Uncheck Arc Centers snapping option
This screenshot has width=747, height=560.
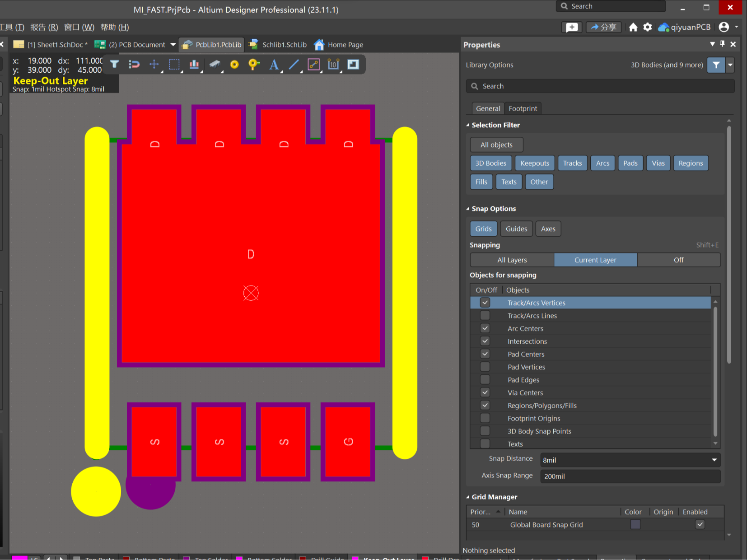(x=485, y=328)
